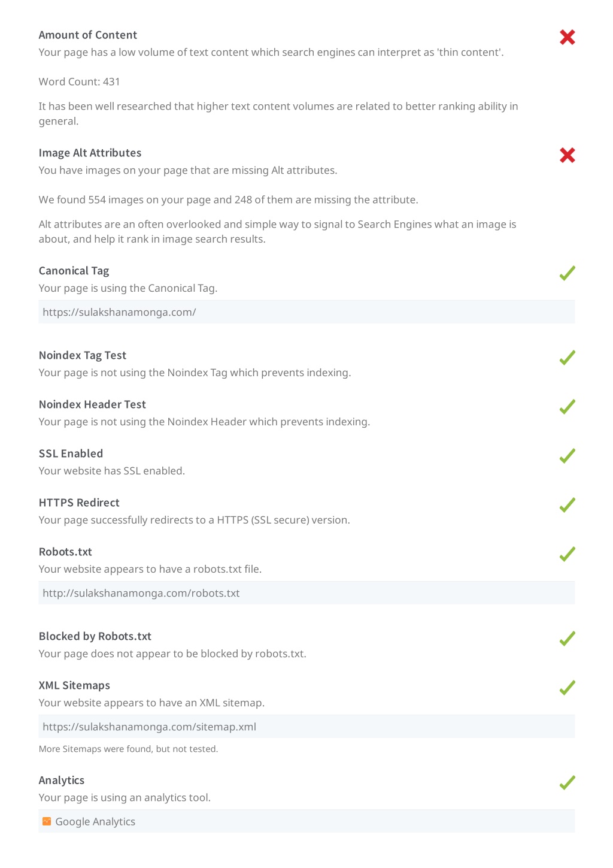
Task: Click the green checkmark for Canonical Tag
Action: (x=567, y=273)
